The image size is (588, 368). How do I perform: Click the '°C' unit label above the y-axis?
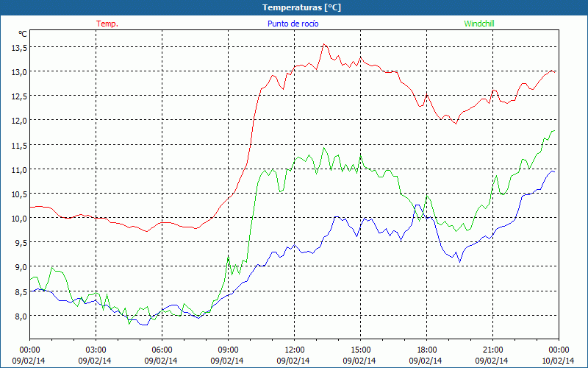point(23,34)
